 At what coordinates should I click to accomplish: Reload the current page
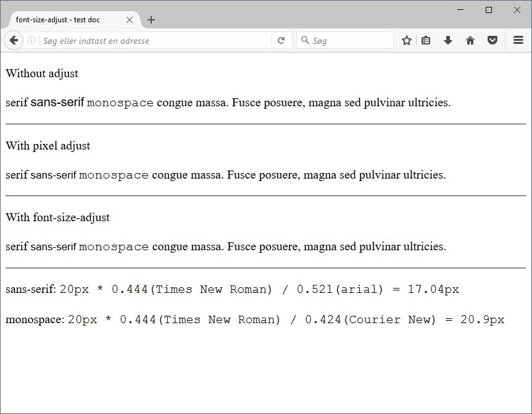(x=281, y=41)
